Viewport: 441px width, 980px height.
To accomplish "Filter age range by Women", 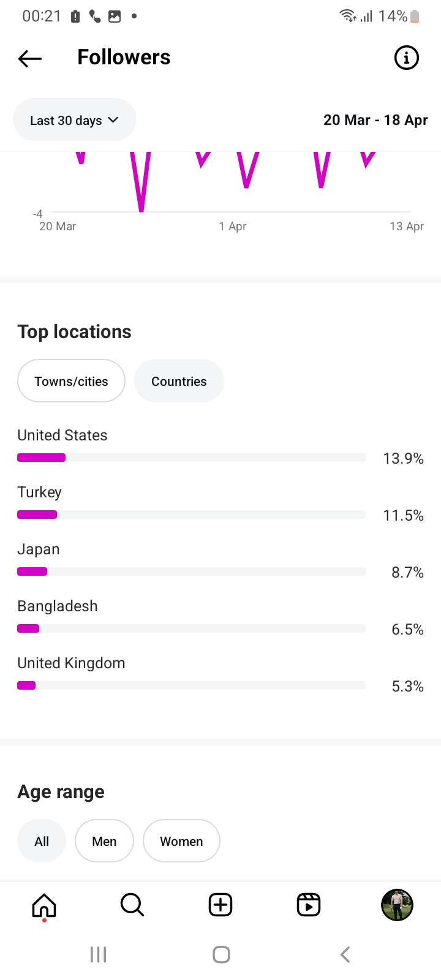I will pyautogui.click(x=181, y=841).
